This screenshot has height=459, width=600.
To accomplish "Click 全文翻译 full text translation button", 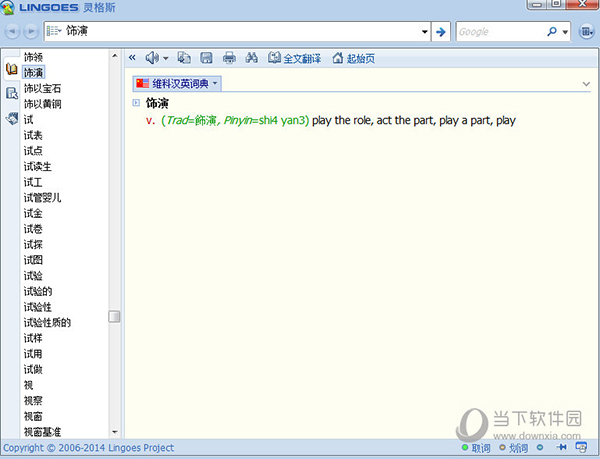I will coord(294,58).
